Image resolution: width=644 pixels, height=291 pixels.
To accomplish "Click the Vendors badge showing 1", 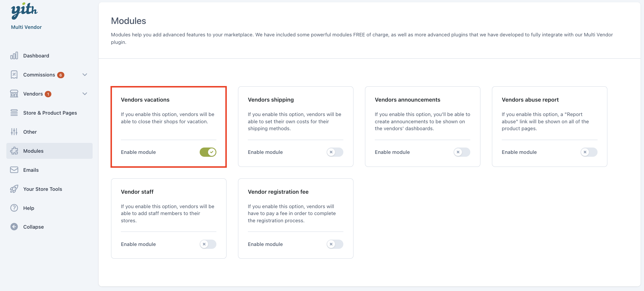I will tap(48, 94).
